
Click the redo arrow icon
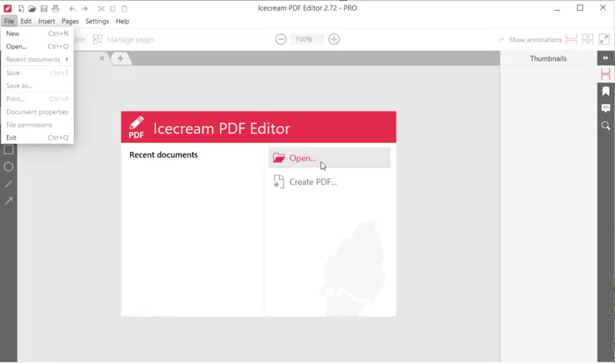pos(85,8)
